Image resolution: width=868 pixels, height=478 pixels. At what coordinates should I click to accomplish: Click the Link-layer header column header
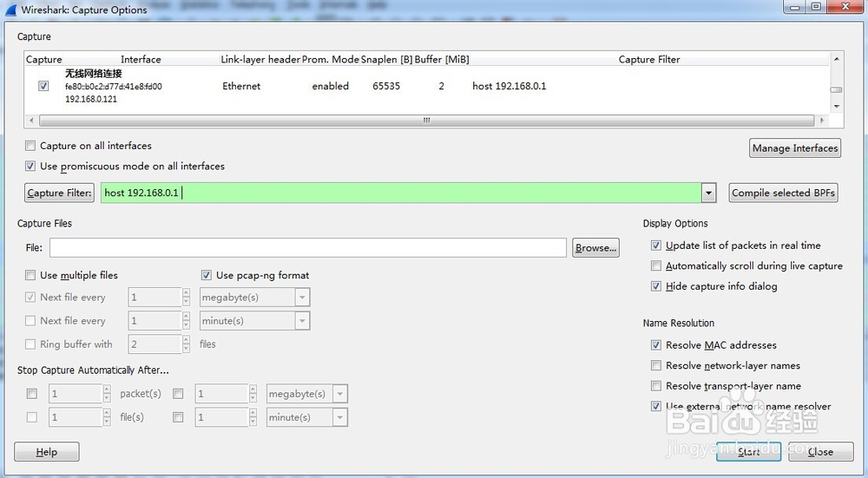tap(260, 59)
